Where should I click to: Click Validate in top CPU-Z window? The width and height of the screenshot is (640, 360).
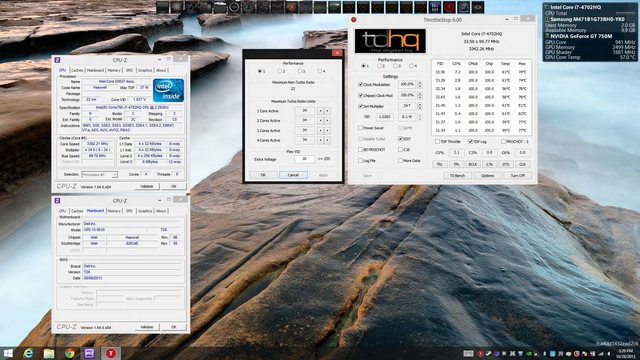click(147, 186)
